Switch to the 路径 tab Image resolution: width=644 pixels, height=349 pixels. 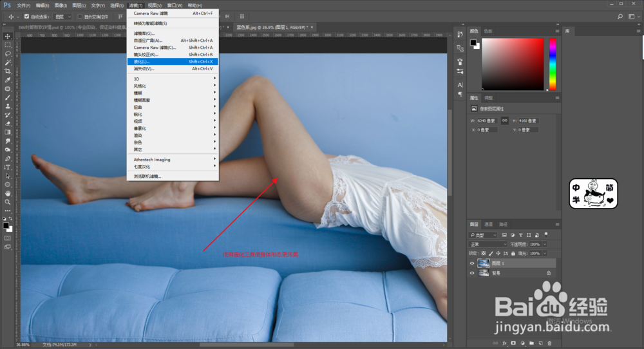click(x=503, y=225)
